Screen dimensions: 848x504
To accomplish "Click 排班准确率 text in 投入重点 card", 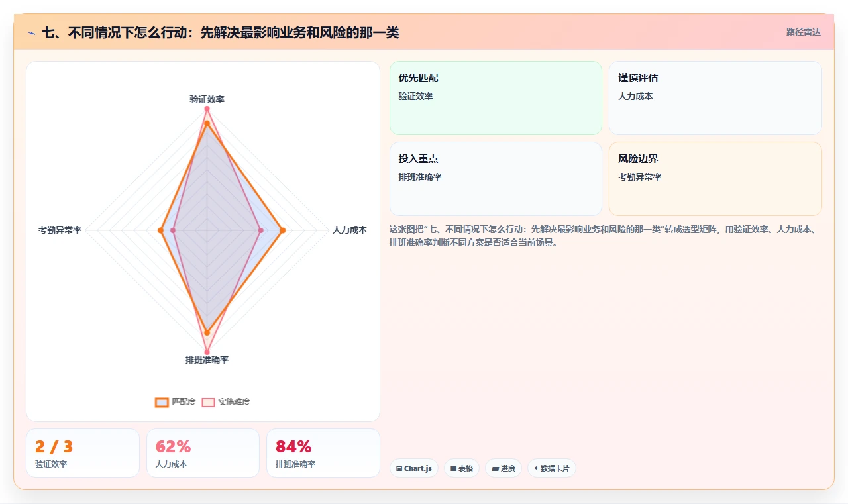I will click(x=420, y=177).
